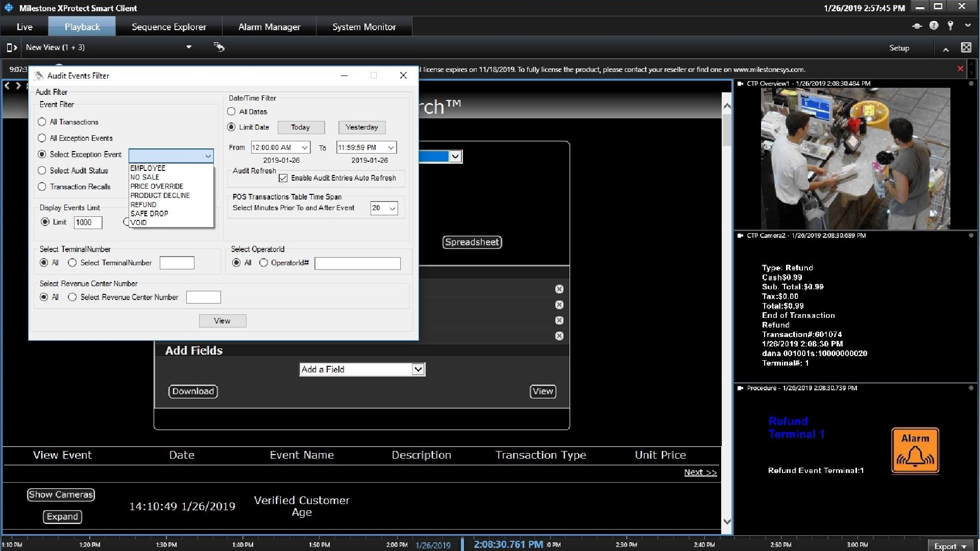
Task: Select the All Dates radio button
Action: (231, 112)
